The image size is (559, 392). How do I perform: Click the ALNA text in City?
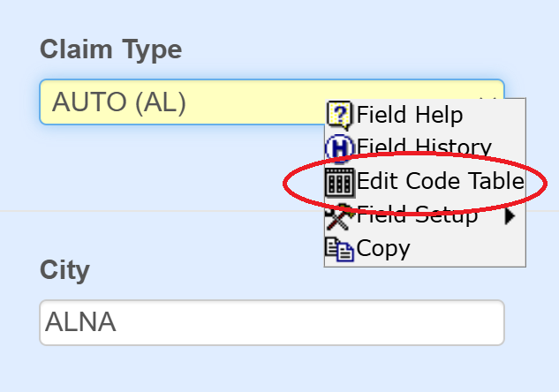tap(85, 323)
